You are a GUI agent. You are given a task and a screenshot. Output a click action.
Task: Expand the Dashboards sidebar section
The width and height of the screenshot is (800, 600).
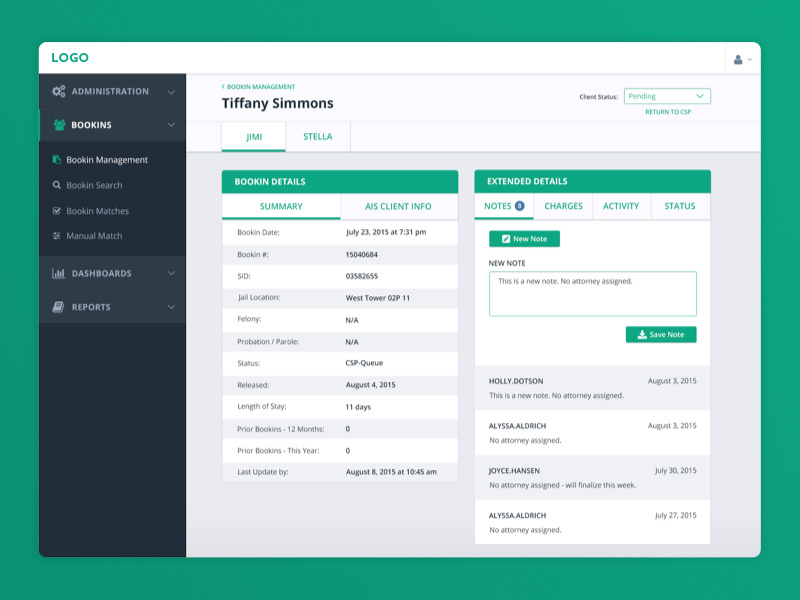(x=171, y=273)
